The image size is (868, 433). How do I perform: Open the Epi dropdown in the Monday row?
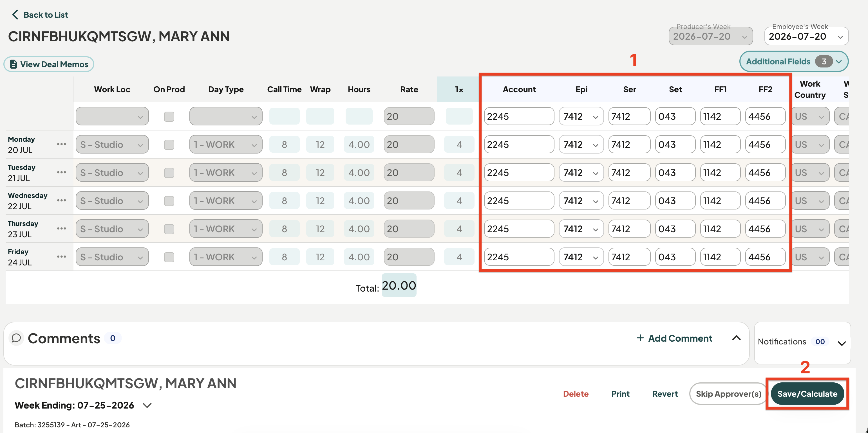[x=581, y=145]
